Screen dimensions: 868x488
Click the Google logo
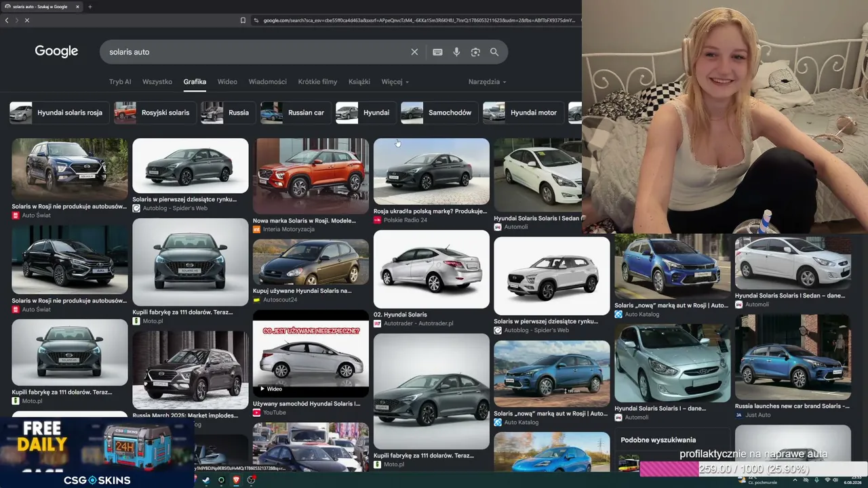pyautogui.click(x=56, y=52)
